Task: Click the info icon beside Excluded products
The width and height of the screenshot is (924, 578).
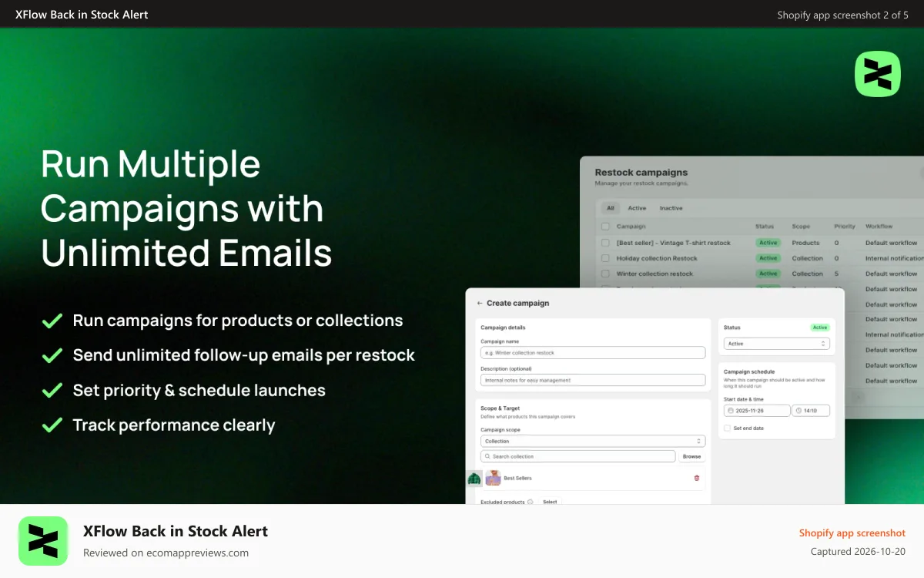Action: point(531,502)
